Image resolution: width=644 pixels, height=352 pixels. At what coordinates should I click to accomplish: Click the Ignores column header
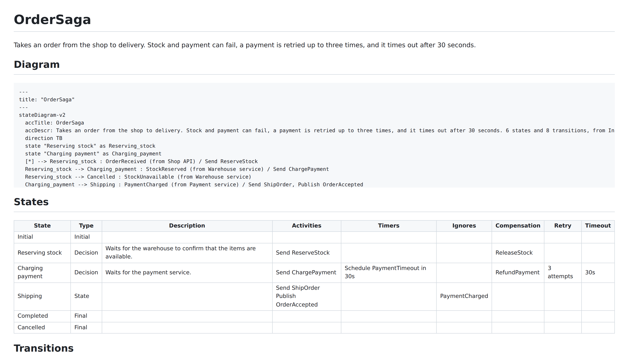464,226
